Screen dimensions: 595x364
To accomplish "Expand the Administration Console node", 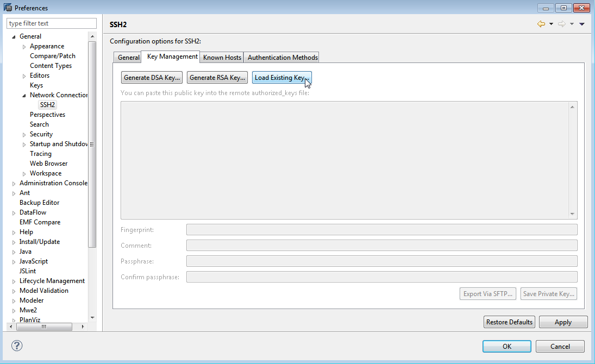I will [14, 184].
